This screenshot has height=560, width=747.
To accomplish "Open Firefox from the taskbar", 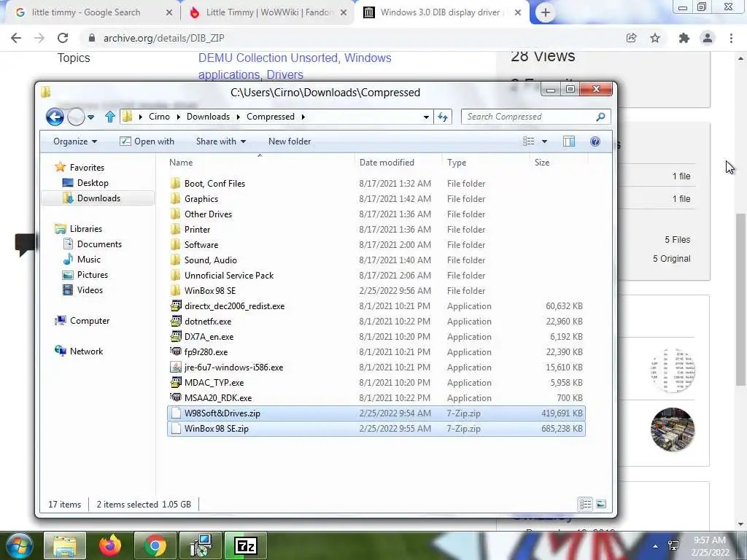I will pyautogui.click(x=110, y=545).
